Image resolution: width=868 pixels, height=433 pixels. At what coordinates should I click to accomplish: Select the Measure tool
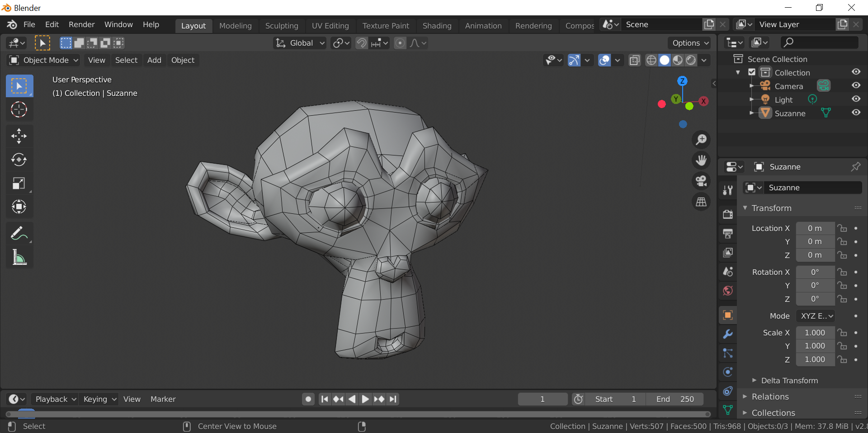(x=19, y=257)
